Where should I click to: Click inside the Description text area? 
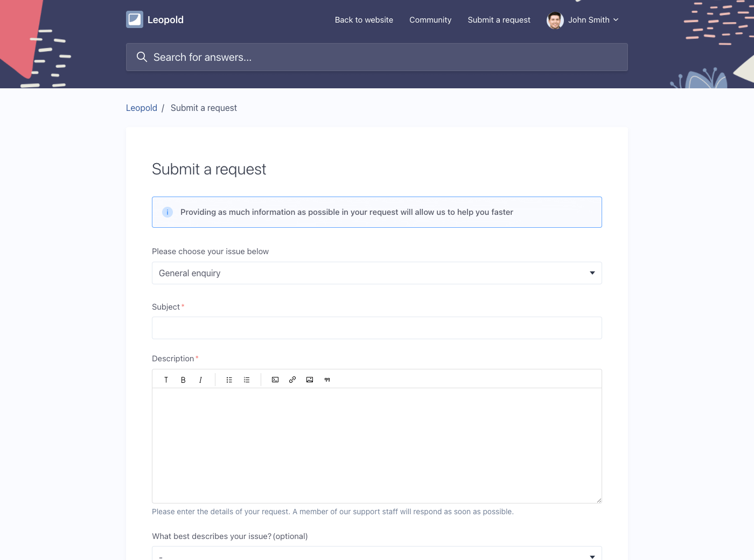coord(376,445)
